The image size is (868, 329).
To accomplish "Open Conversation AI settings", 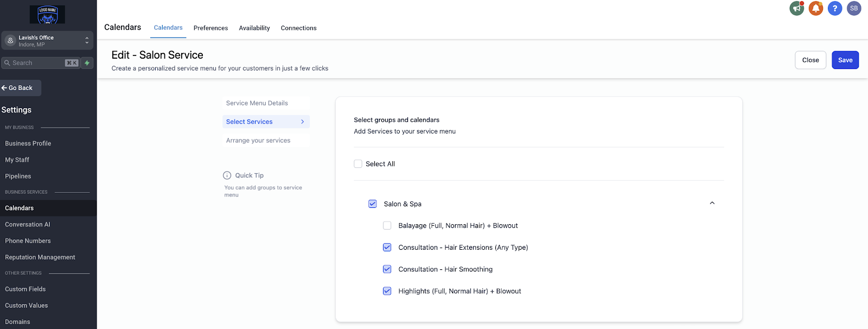I will (x=28, y=224).
